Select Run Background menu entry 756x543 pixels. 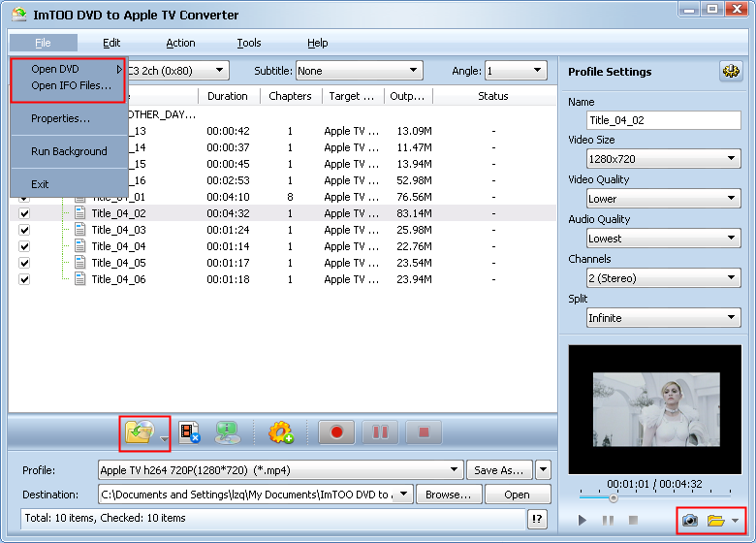69,151
